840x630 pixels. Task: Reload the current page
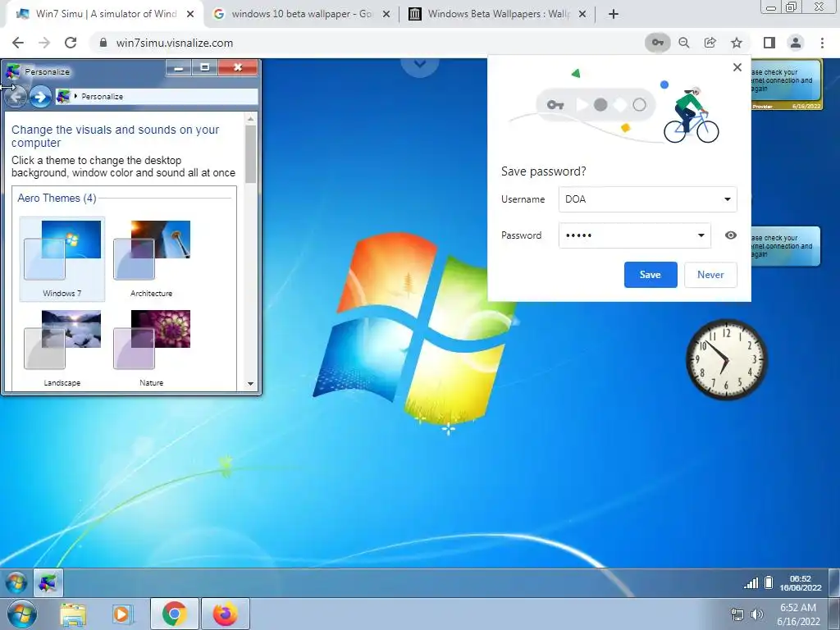[x=71, y=43]
